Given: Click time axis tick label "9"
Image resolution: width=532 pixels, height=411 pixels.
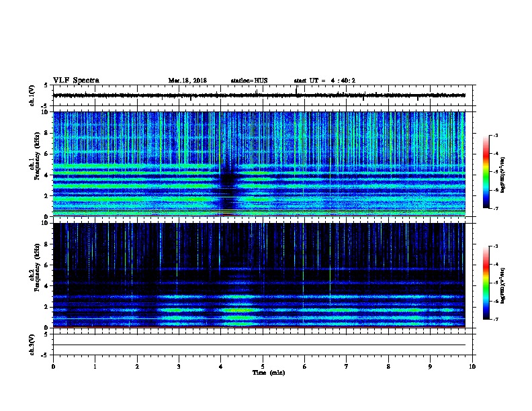Looking at the screenshot, I should pyautogui.click(x=430, y=367).
